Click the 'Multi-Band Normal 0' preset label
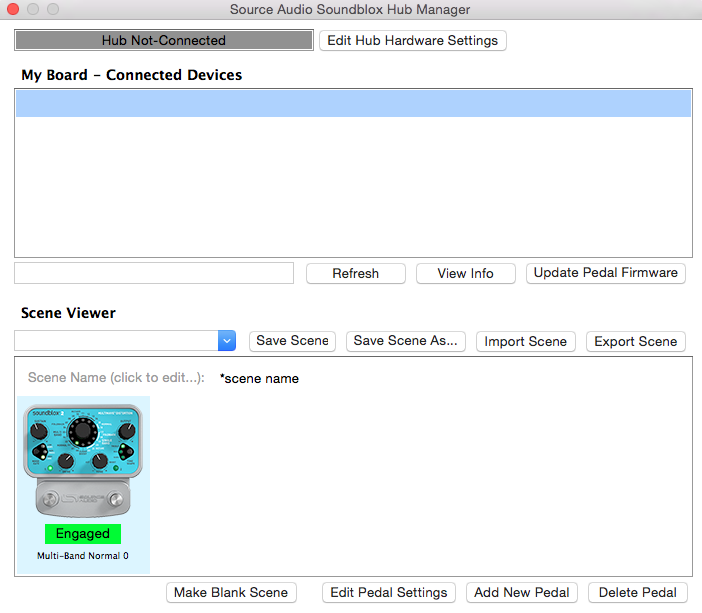702x613 pixels. pos(83,556)
